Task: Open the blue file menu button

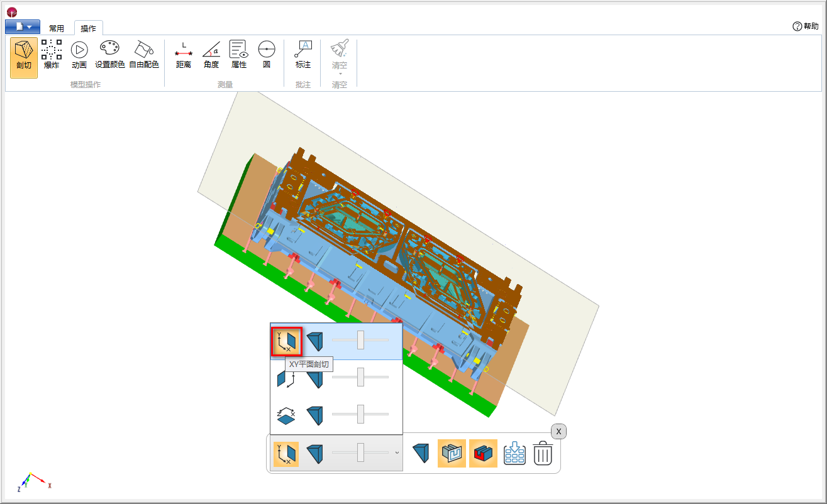Action: pyautogui.click(x=23, y=27)
